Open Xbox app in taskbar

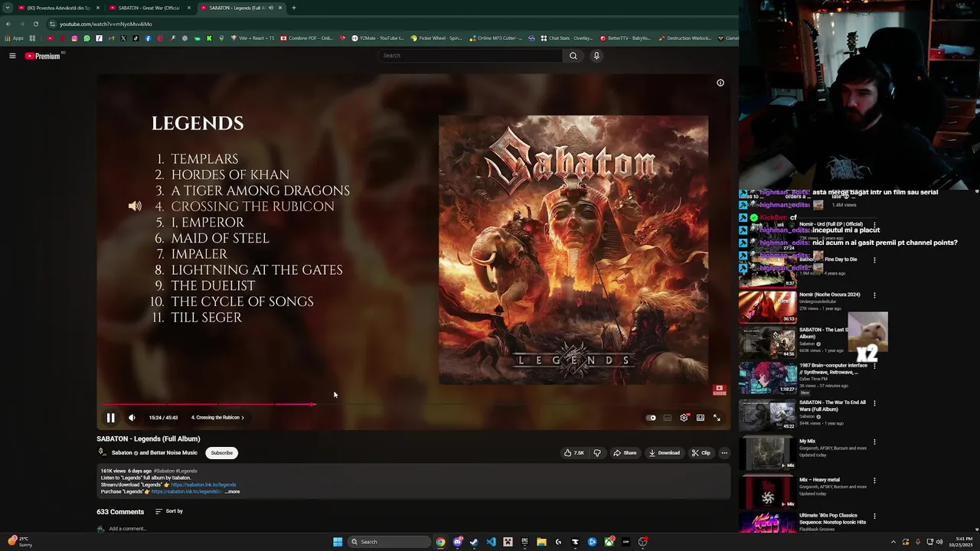pos(609,542)
